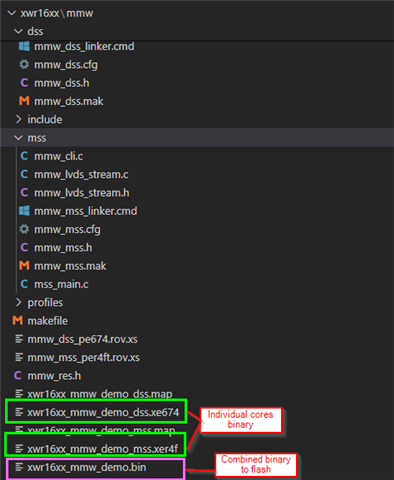Image resolution: width=394 pixels, height=480 pixels.
Task: Select the mss folder name
Action: [37, 138]
